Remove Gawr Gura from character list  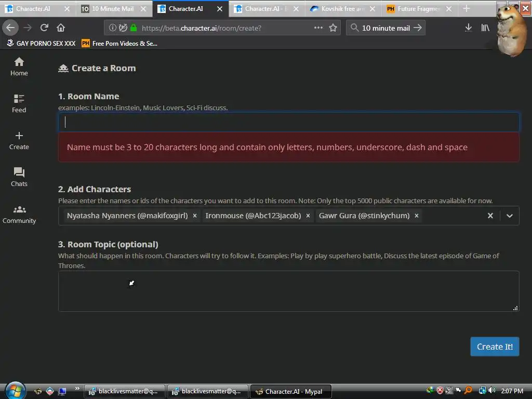417,216
